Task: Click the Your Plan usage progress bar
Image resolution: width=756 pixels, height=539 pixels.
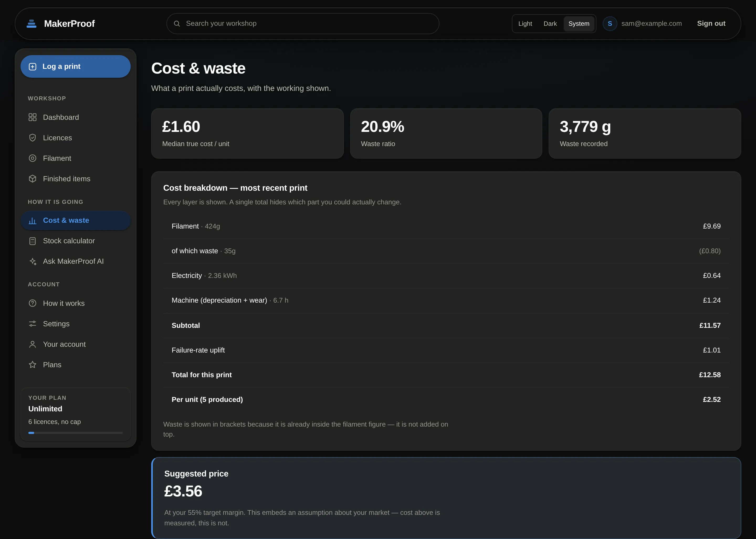Action: (76, 433)
